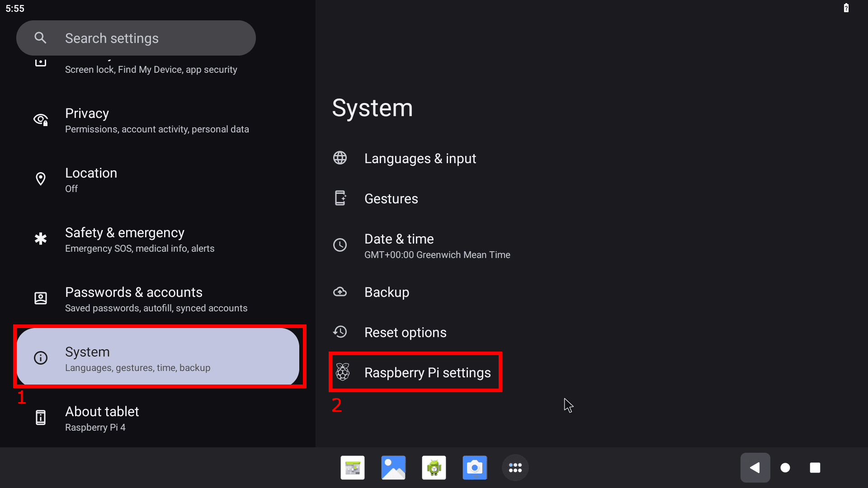Image resolution: width=868 pixels, height=488 pixels.
Task: Open Reset options
Action: [592, 332]
